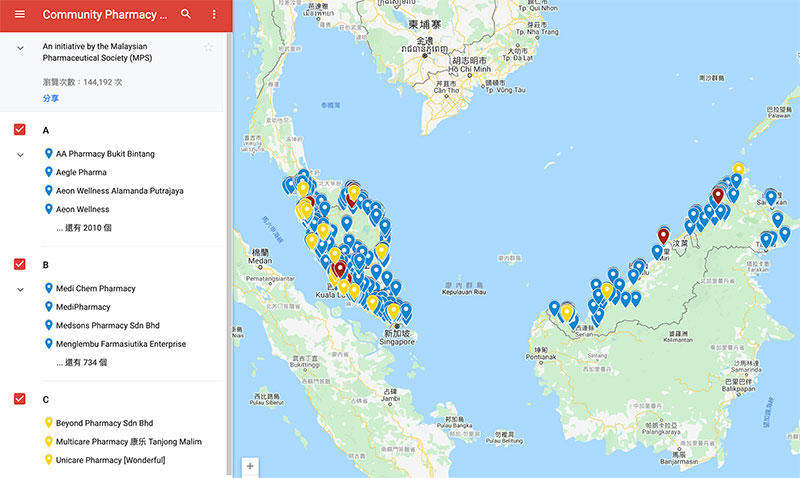Open the three-dot more options menu

tap(214, 14)
